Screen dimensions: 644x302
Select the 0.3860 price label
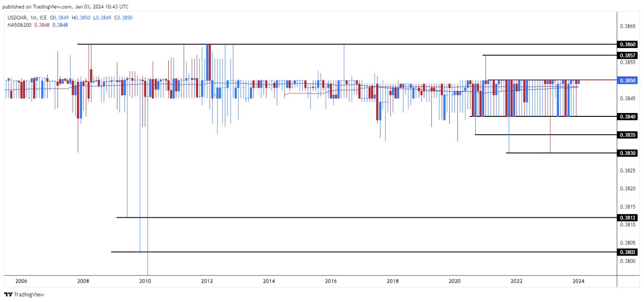tap(628, 44)
